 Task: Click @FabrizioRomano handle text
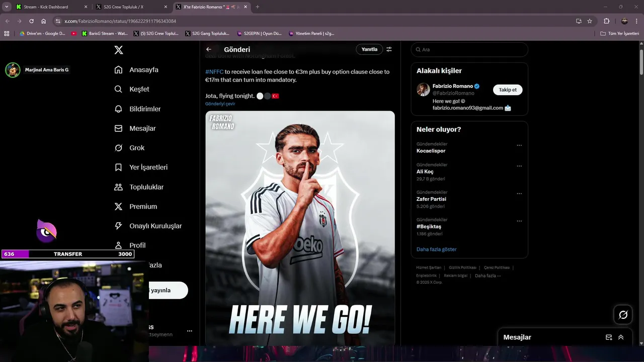(x=453, y=93)
